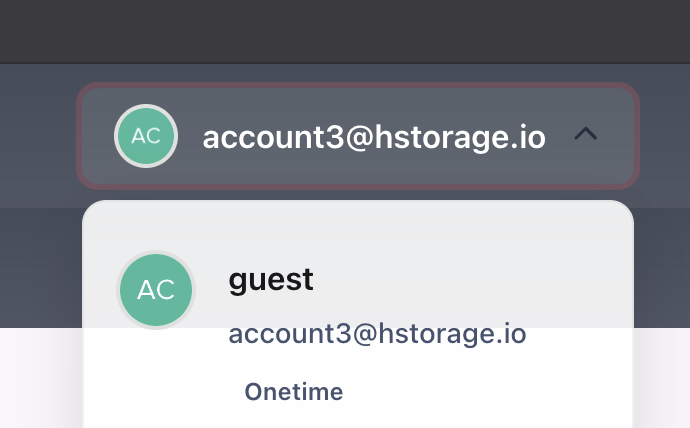
Task: Click white page area left of dropdown panel
Action: [41, 377]
